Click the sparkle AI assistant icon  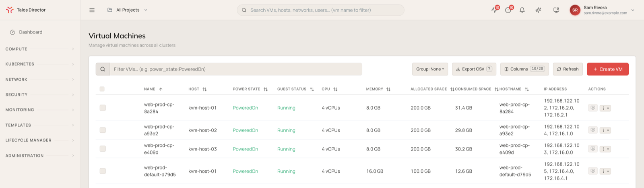(x=538, y=10)
